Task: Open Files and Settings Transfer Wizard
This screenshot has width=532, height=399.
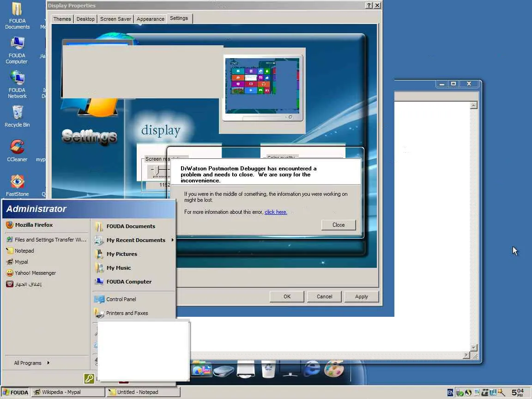Action: coord(46,240)
